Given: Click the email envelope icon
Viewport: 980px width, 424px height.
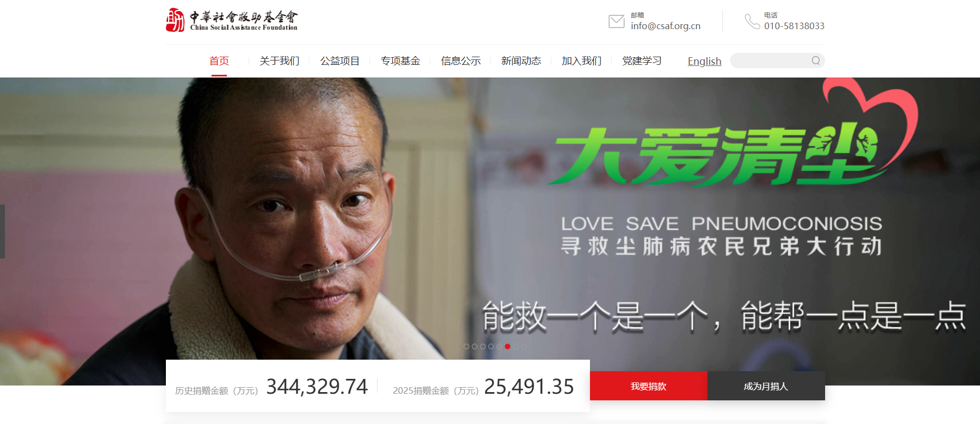Looking at the screenshot, I should pos(616,21).
